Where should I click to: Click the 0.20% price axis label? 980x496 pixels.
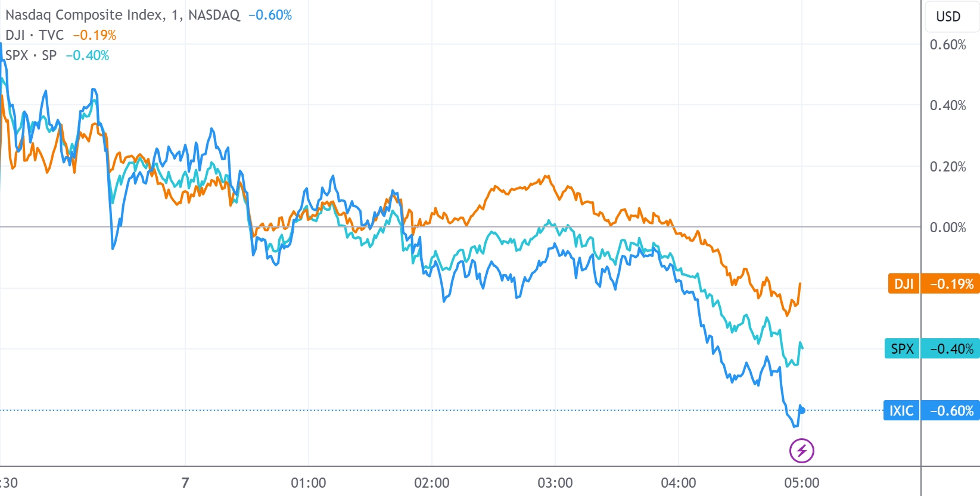[948, 167]
